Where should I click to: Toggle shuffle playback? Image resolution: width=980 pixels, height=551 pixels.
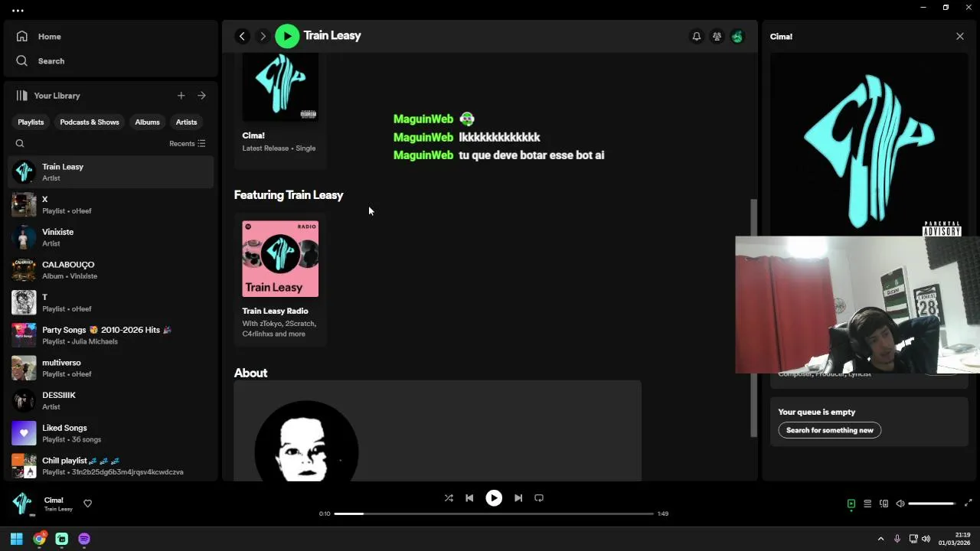click(x=449, y=497)
